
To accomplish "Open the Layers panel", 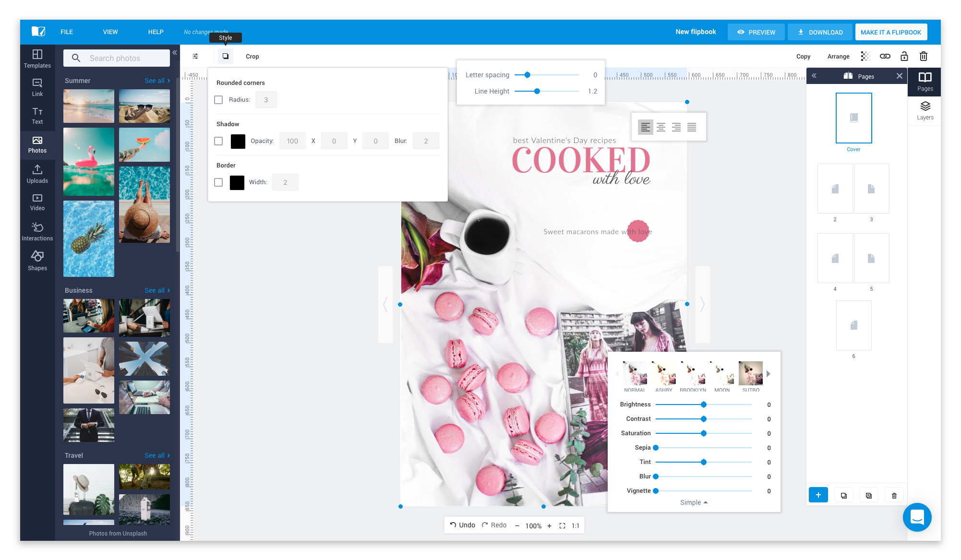I will tap(925, 110).
